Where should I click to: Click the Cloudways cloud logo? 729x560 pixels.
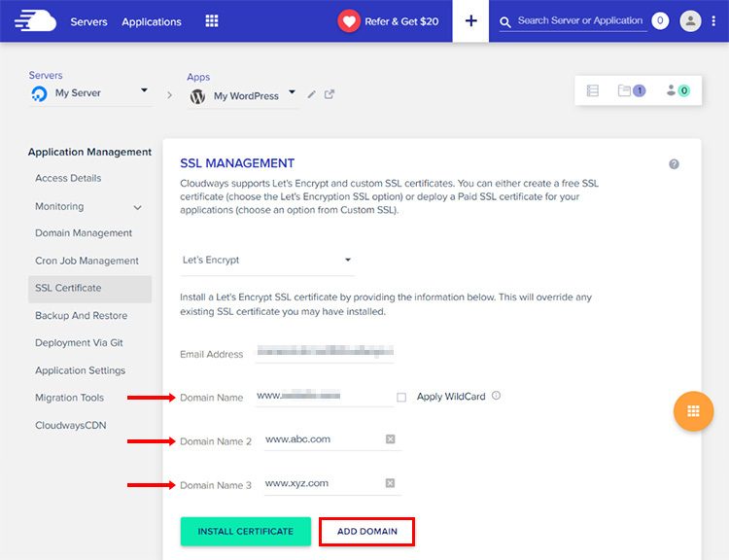tap(36, 20)
